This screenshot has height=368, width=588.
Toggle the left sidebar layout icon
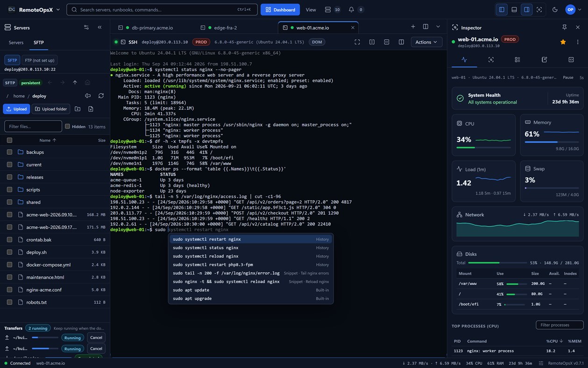click(502, 9)
